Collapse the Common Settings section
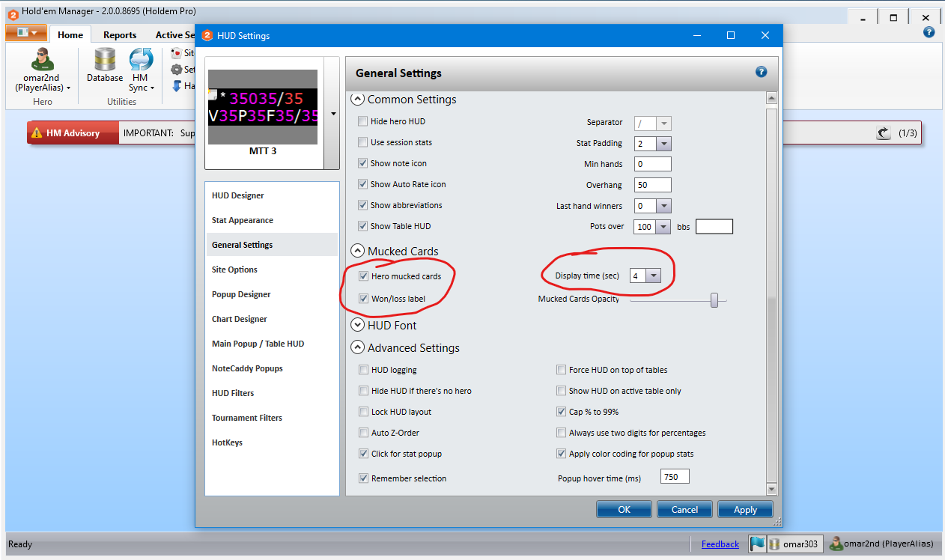The image size is (945, 560). tap(357, 100)
